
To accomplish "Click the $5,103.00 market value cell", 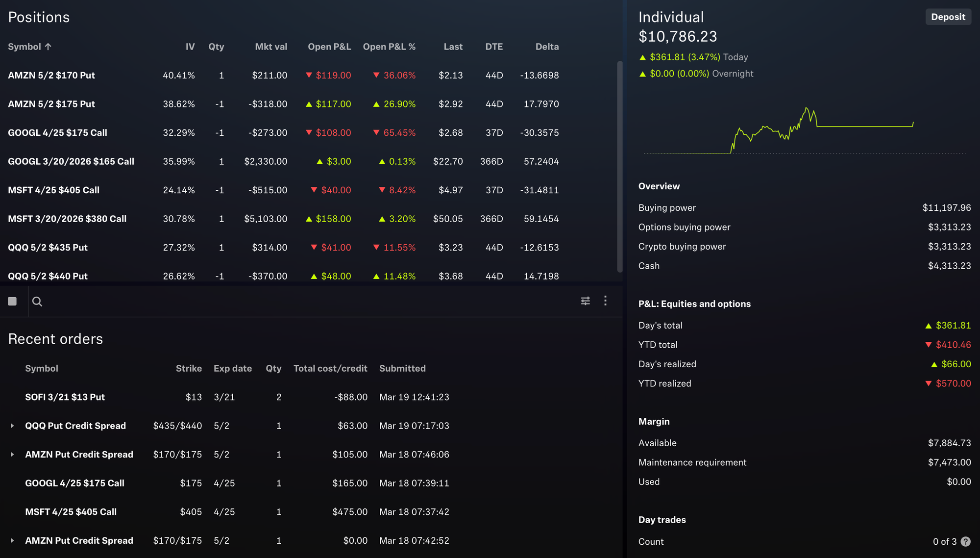I will coord(266,219).
